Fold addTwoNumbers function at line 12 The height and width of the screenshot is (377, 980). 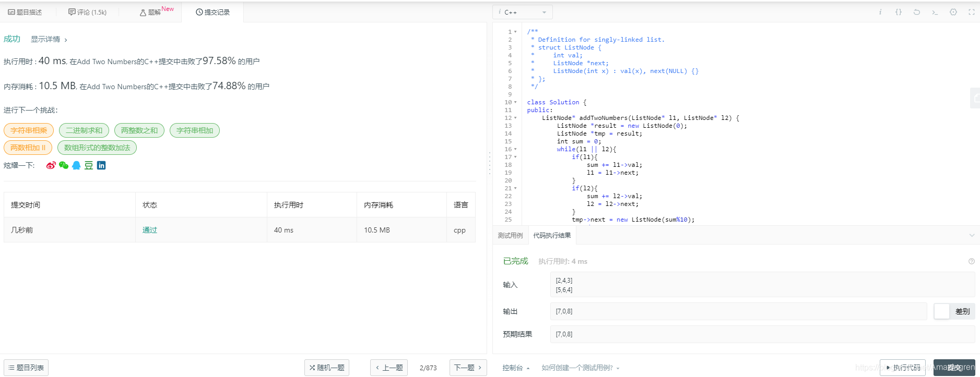coord(515,118)
